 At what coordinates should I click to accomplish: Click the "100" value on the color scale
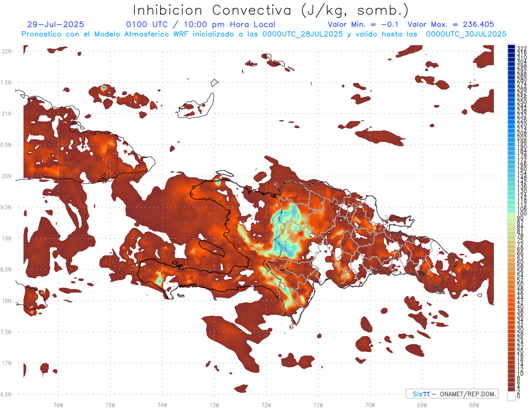pos(522,214)
